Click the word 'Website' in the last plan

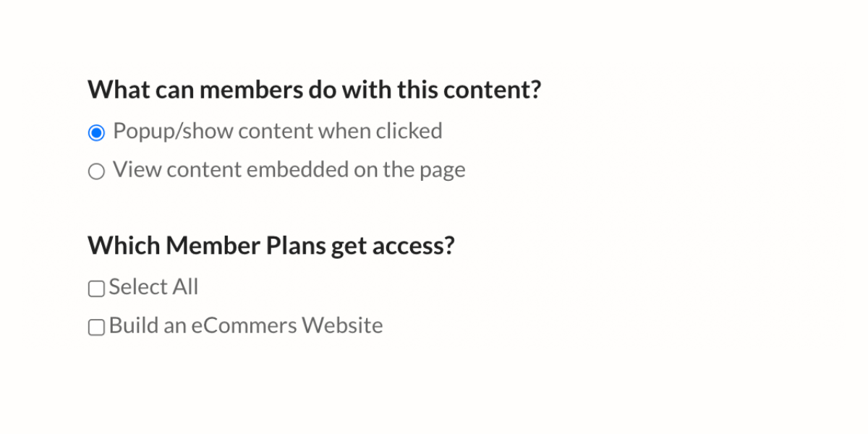tap(342, 326)
